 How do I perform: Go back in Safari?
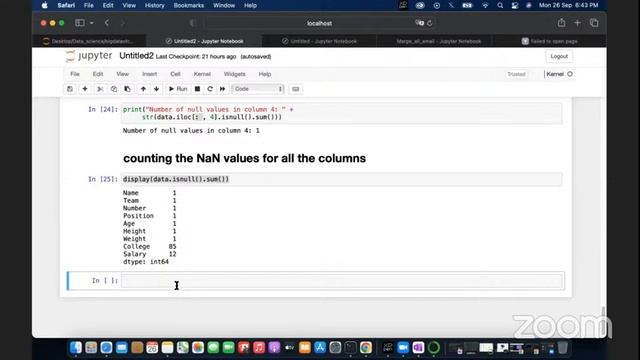coord(107,23)
